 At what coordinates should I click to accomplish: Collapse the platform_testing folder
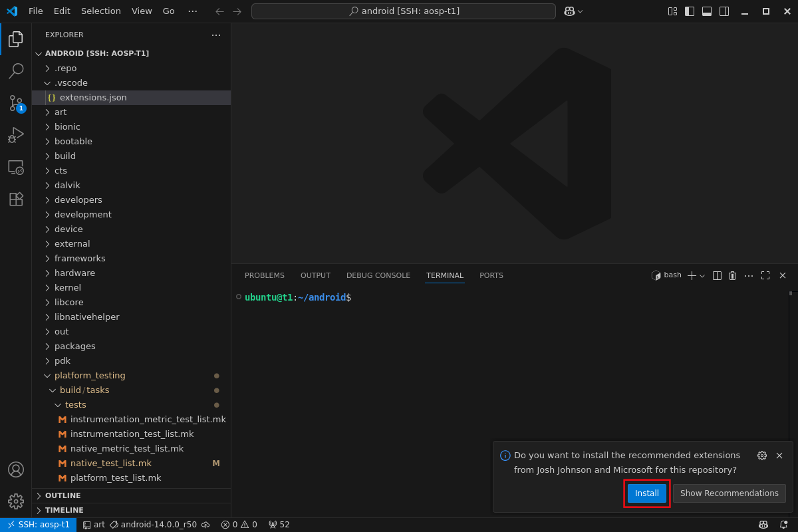(131, 376)
